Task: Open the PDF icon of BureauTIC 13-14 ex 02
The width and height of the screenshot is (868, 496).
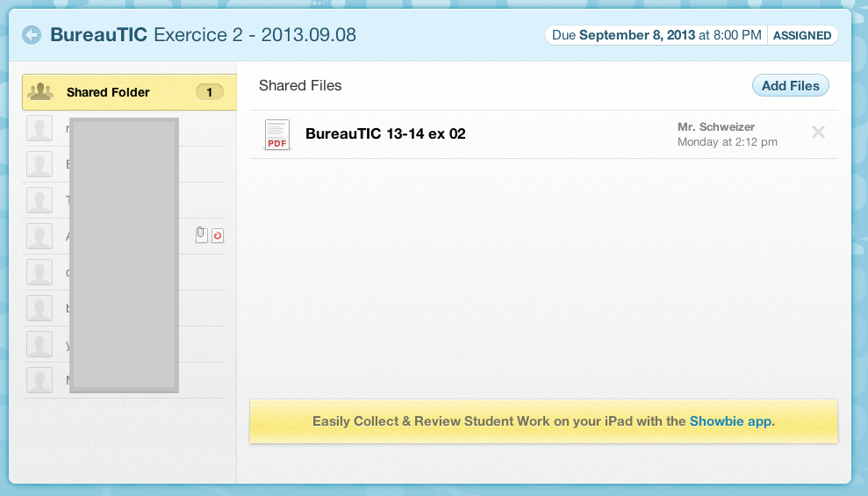Action: coord(276,134)
